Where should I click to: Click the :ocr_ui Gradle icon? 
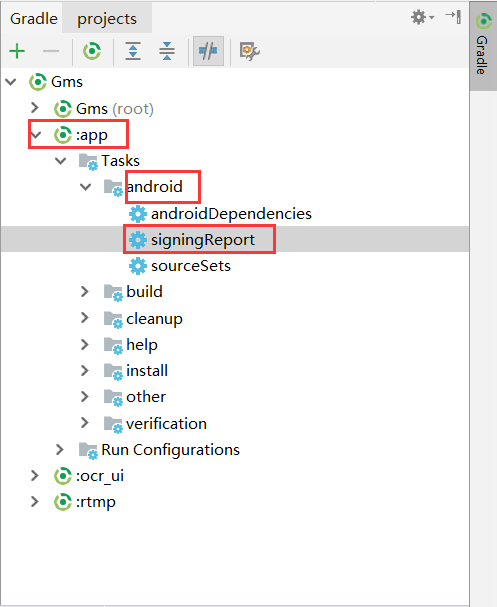(63, 476)
